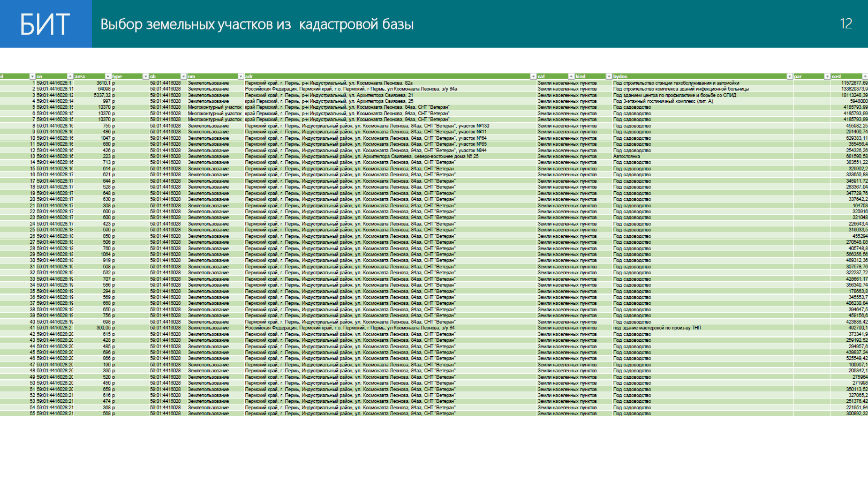The height and width of the screenshot is (488, 868).
Task: Select cost value '133820373,9'
Action: click(x=854, y=89)
